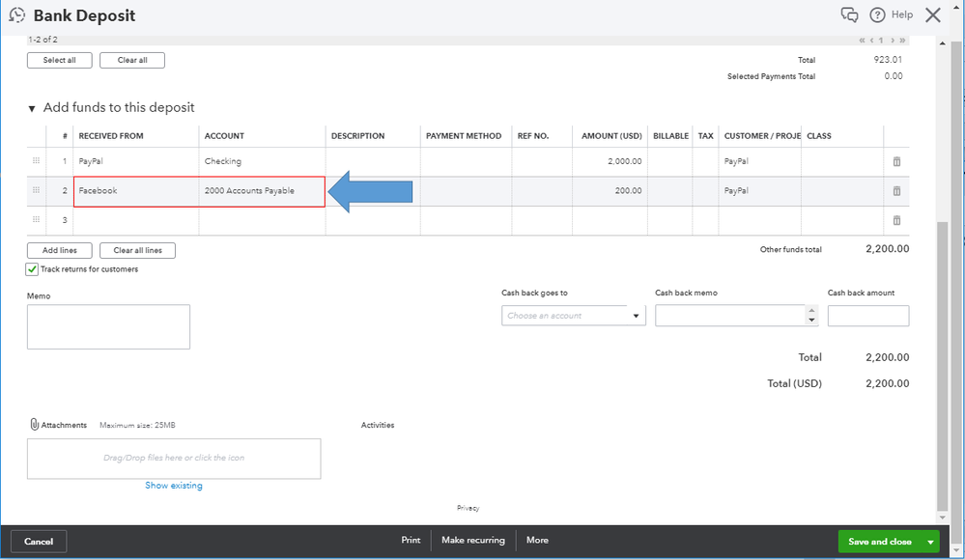The height and width of the screenshot is (560, 965).
Task: Click the Add lines button
Action: pyautogui.click(x=60, y=250)
